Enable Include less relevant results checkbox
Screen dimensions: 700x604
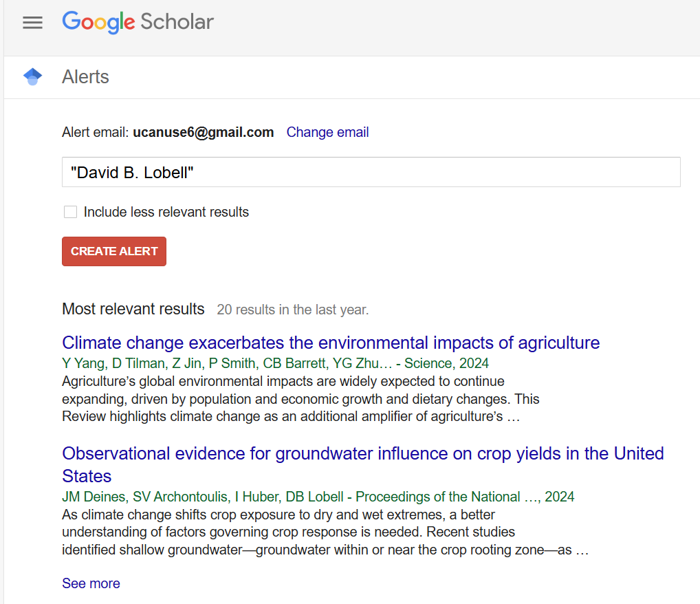pos(71,212)
